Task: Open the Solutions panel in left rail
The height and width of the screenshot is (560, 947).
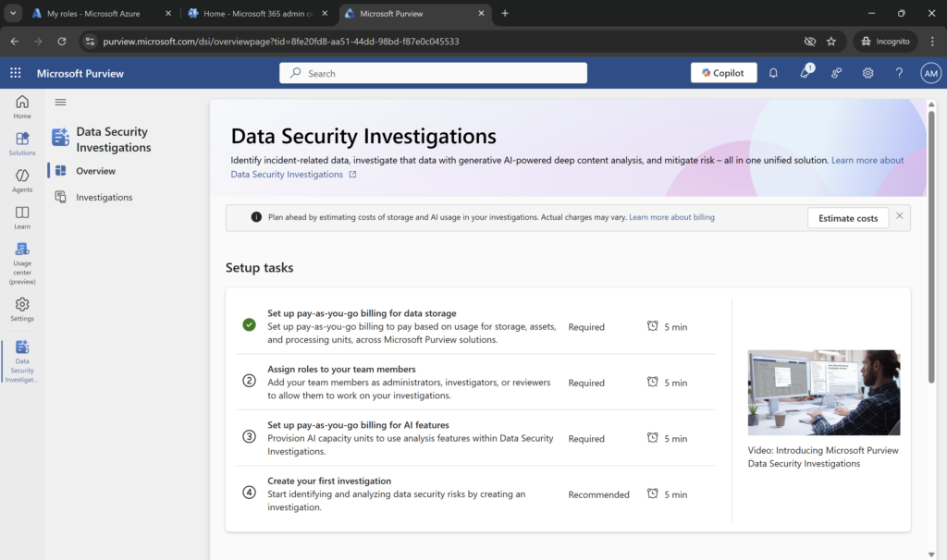Action: pos(22,143)
